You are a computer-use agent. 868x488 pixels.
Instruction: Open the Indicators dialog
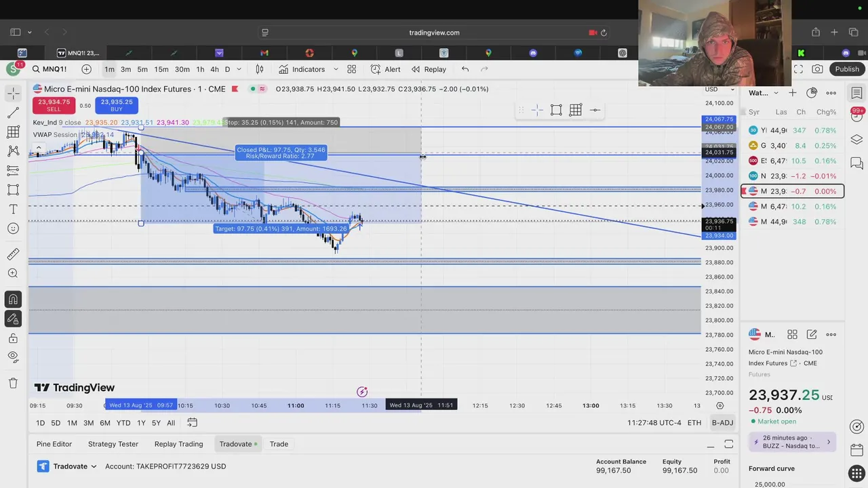tap(301, 69)
